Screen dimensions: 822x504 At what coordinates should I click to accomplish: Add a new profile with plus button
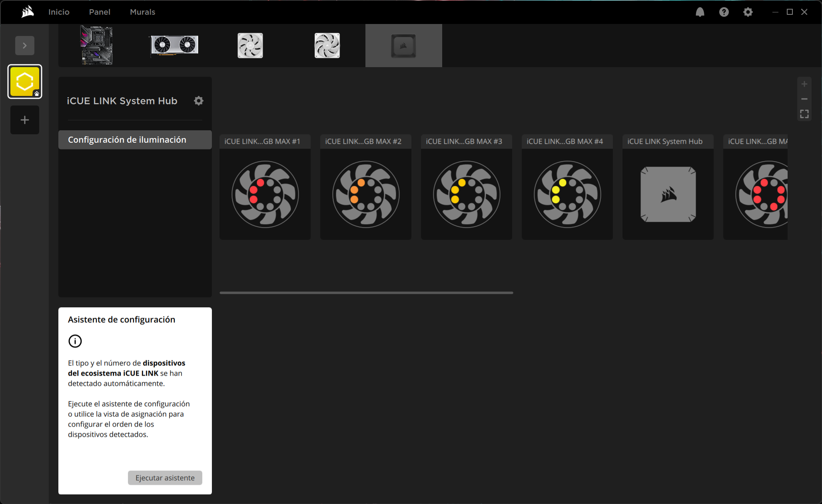point(25,120)
